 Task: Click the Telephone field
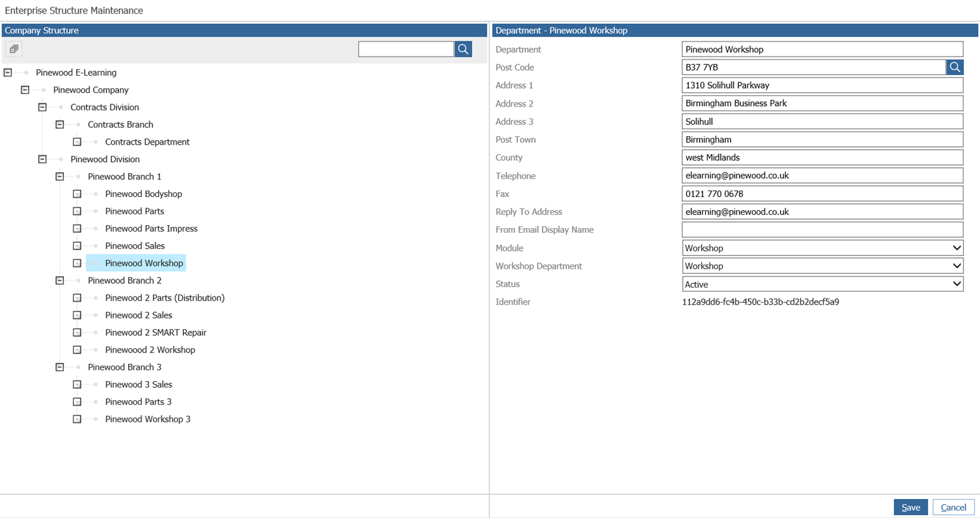822,176
